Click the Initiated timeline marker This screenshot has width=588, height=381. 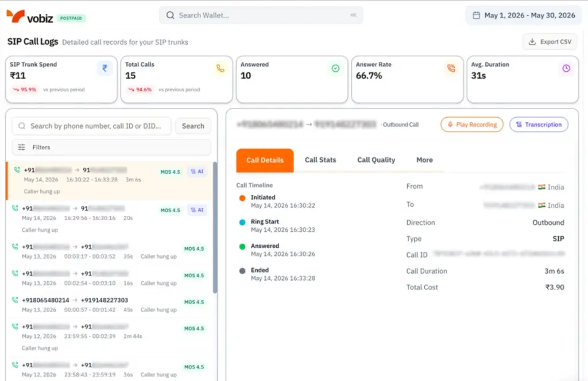click(x=242, y=198)
